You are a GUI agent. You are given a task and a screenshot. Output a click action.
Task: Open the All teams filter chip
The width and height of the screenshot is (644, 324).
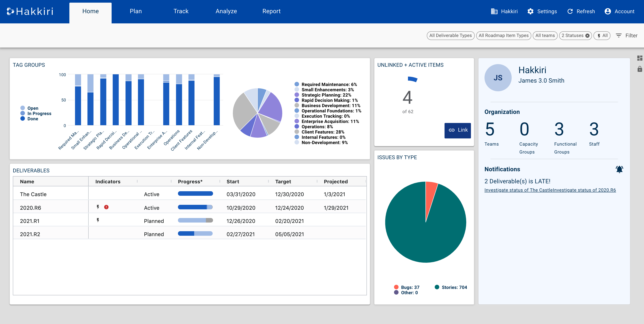coord(545,35)
